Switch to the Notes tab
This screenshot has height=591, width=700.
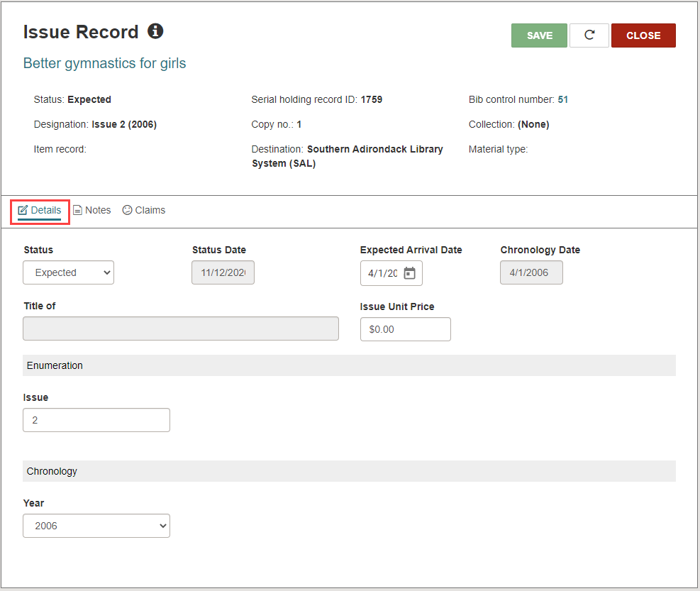(92, 211)
